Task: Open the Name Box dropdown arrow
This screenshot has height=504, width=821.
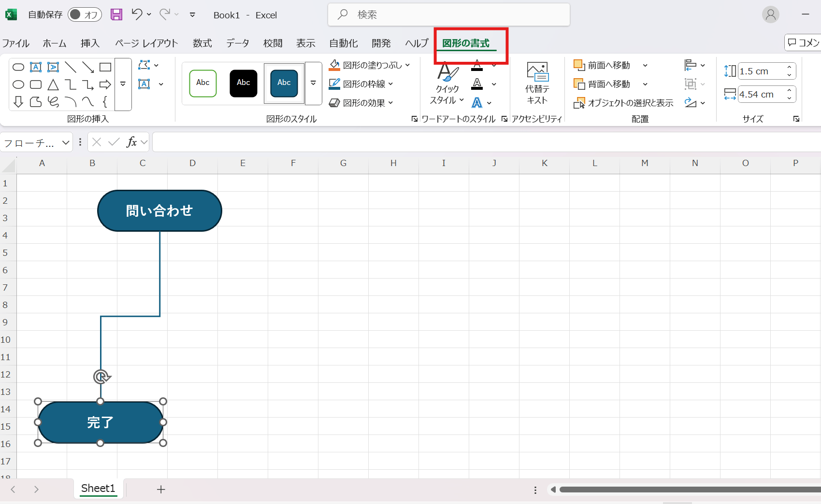Action: [x=66, y=142]
